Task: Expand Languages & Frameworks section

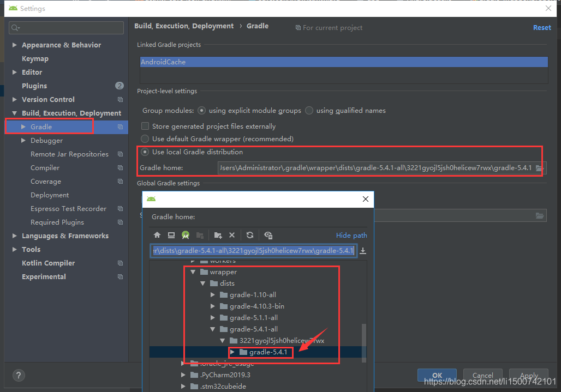Action: [x=15, y=236]
